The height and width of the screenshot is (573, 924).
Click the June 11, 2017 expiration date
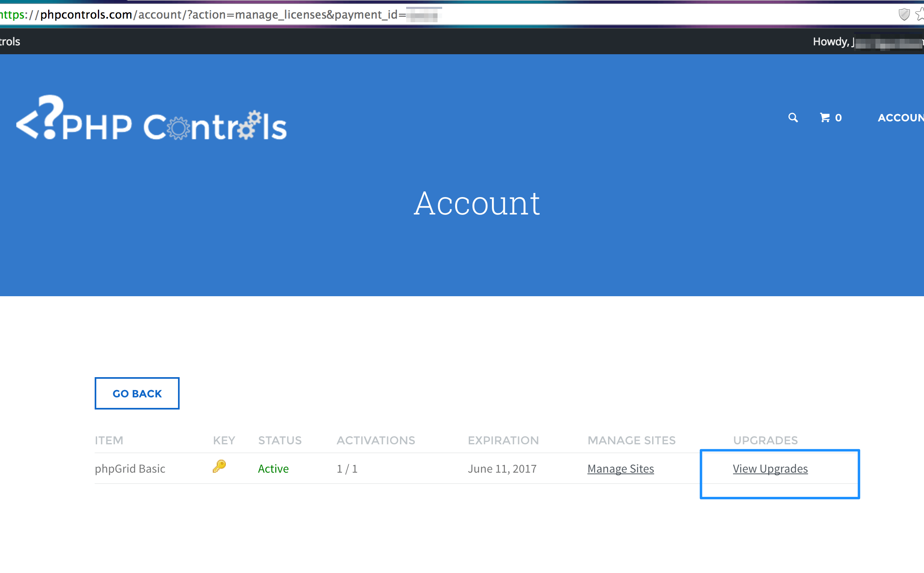click(502, 469)
